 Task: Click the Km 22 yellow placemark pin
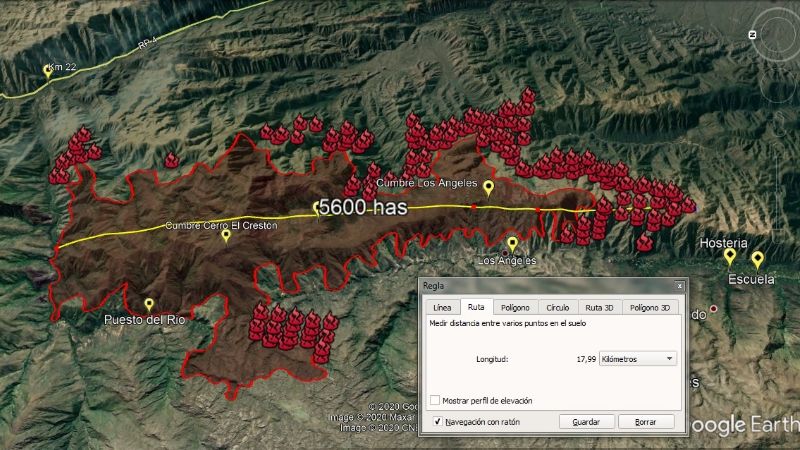[47, 71]
